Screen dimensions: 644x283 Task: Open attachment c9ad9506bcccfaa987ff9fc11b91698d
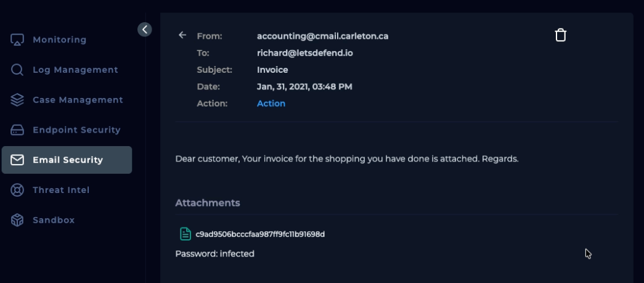click(260, 234)
